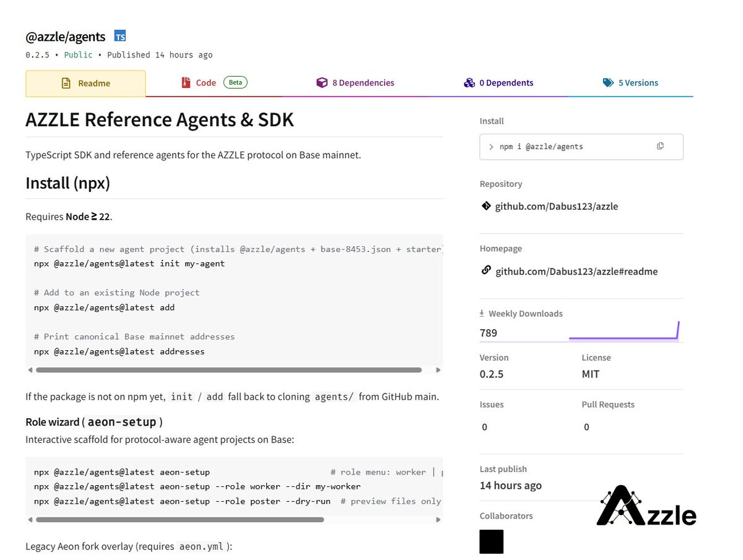Click the Public label under package name
Screen dimensions: 743x560
point(79,55)
